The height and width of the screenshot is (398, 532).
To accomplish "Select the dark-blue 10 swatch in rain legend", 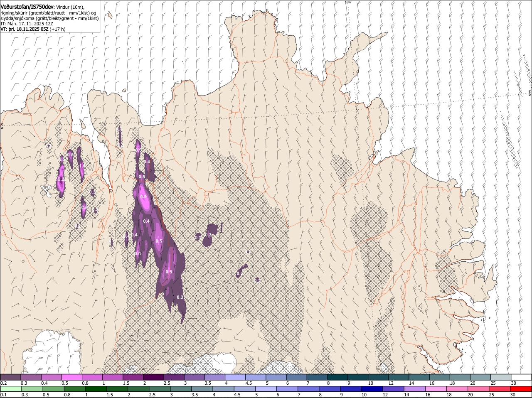I will (x=372, y=389).
